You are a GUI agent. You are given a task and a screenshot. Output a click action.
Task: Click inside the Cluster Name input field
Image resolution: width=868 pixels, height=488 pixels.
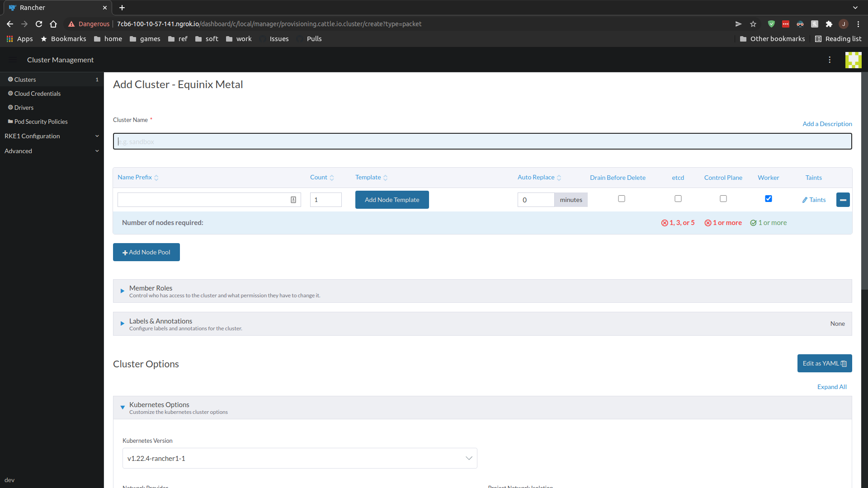point(316,141)
